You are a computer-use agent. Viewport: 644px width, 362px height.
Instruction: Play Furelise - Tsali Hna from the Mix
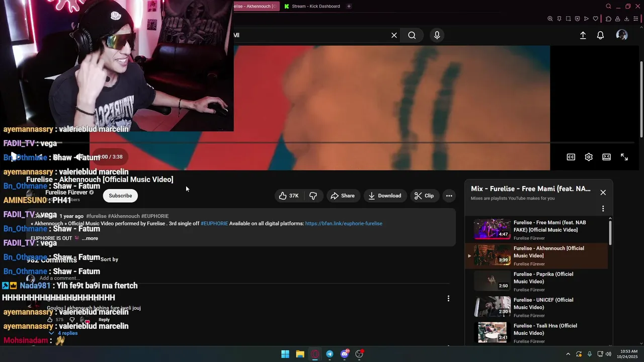pos(536,333)
